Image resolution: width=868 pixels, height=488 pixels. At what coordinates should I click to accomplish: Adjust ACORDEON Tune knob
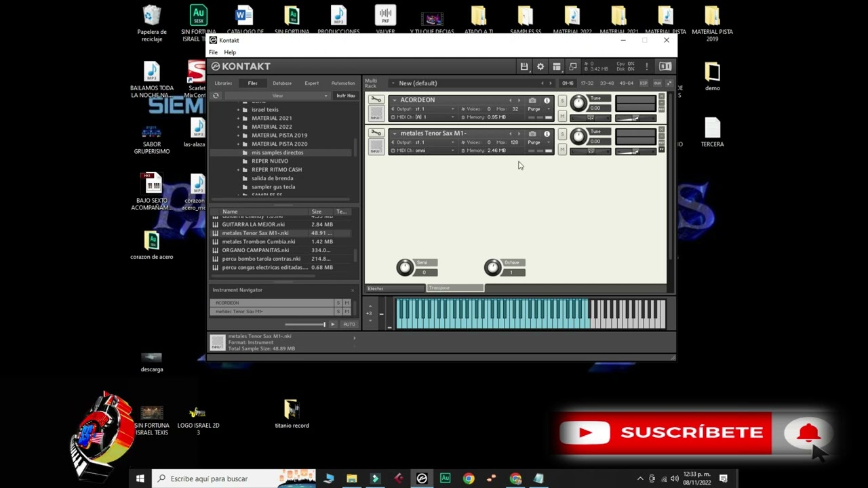(x=578, y=103)
